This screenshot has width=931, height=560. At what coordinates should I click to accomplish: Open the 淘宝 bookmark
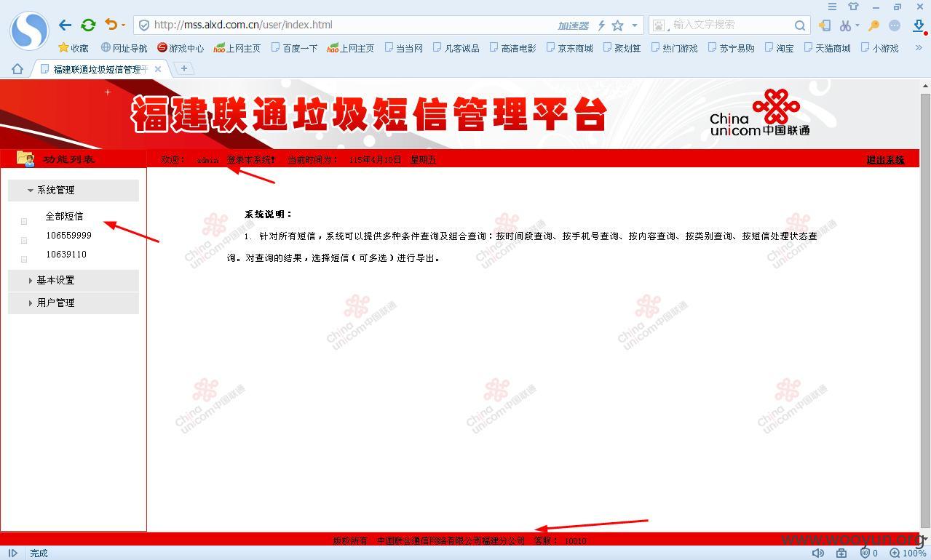coord(779,48)
